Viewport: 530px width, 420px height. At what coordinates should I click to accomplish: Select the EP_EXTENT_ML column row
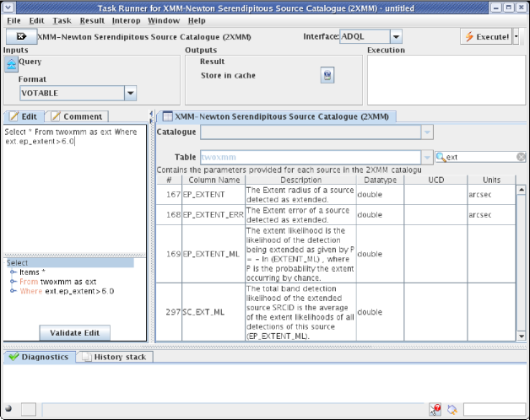(x=336, y=254)
